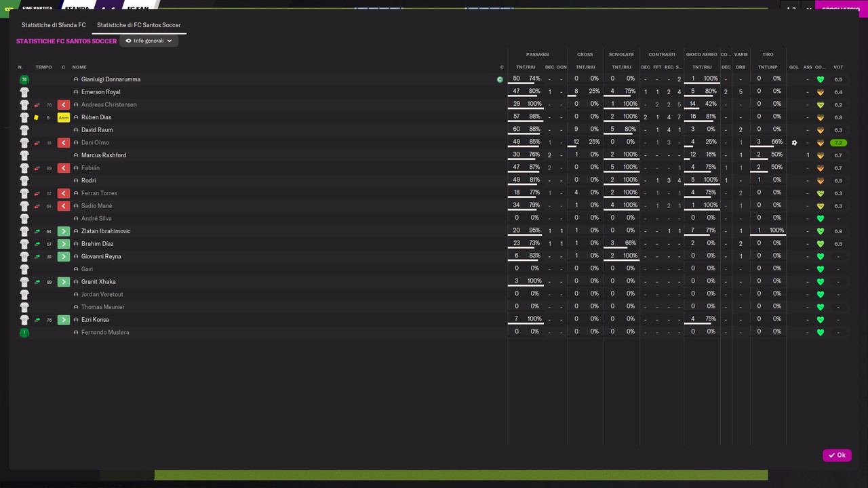This screenshot has width=868, height=488.
Task: Click info icon next to Gavi
Action: pyautogui.click(x=76, y=269)
